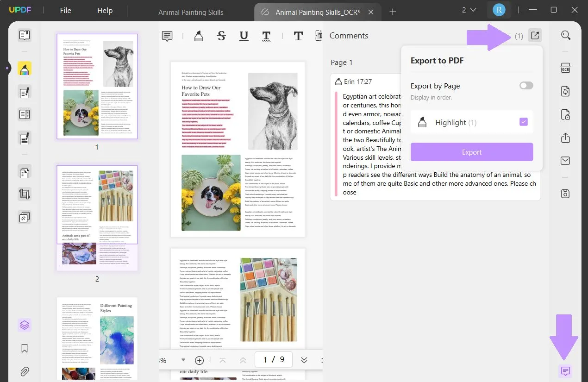The width and height of the screenshot is (588, 382).
Task: Open the Convert PDF tool icon
Action: coord(565,91)
